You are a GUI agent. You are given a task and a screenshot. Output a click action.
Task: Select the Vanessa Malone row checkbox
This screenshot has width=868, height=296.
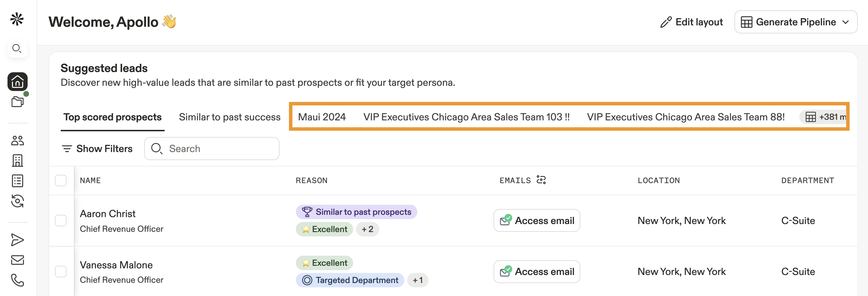click(x=61, y=272)
